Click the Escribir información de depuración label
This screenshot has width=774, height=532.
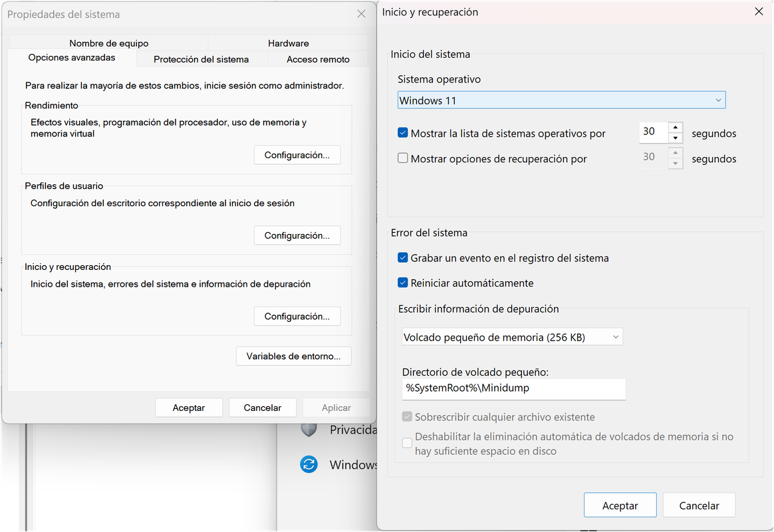tap(478, 309)
